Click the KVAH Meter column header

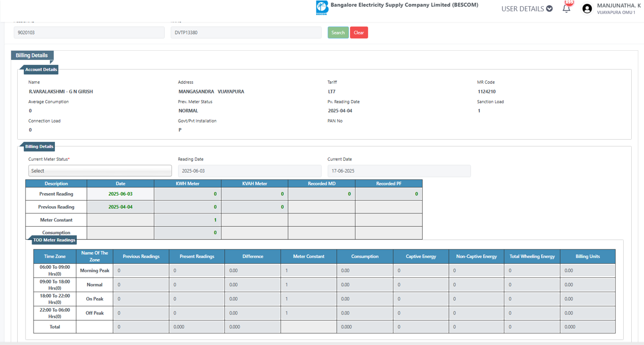click(255, 183)
